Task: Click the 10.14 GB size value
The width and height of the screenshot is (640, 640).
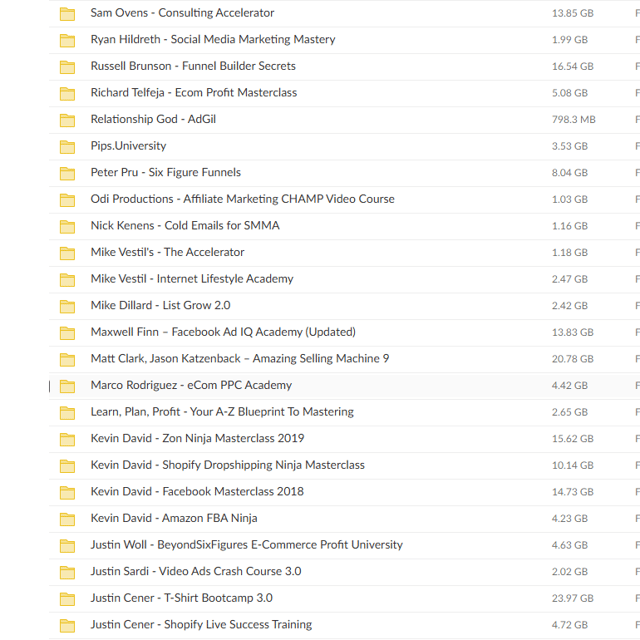Action: pos(573,465)
